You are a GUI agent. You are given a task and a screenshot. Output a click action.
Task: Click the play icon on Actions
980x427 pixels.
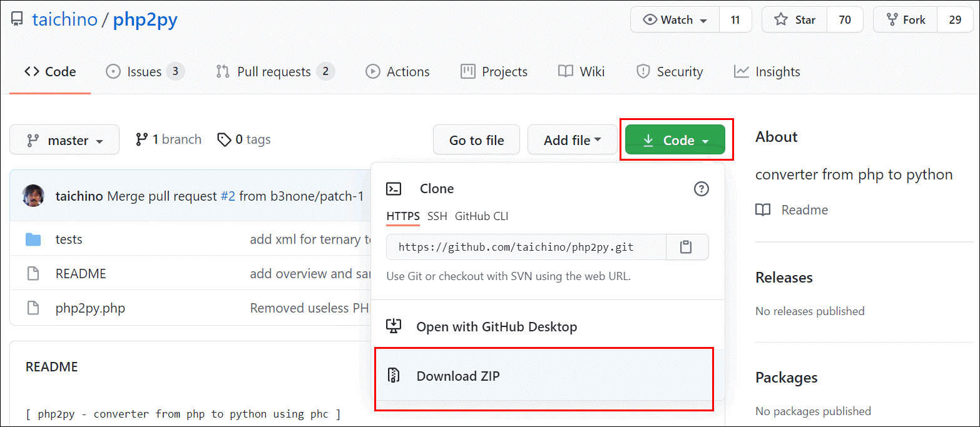373,72
